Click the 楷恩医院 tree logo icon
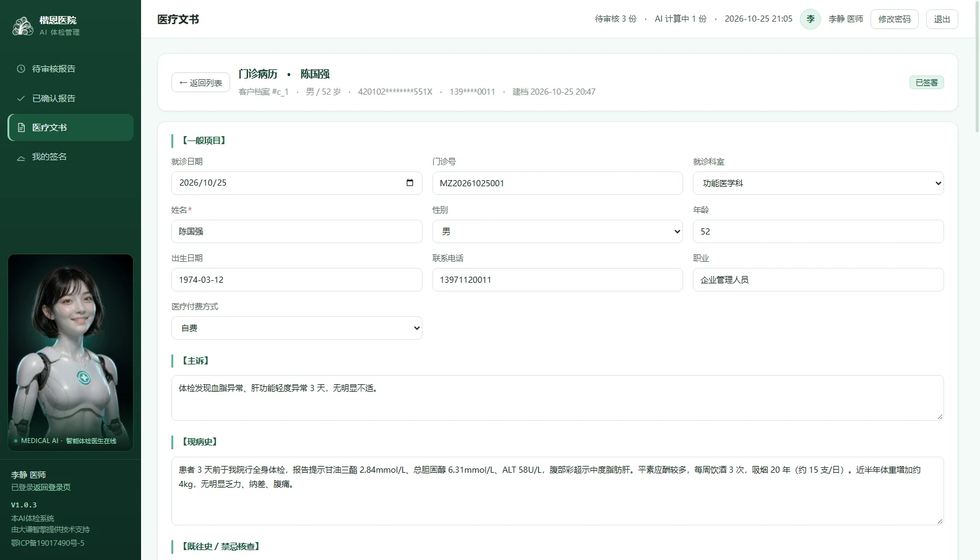The image size is (980, 560). pyautogui.click(x=23, y=25)
